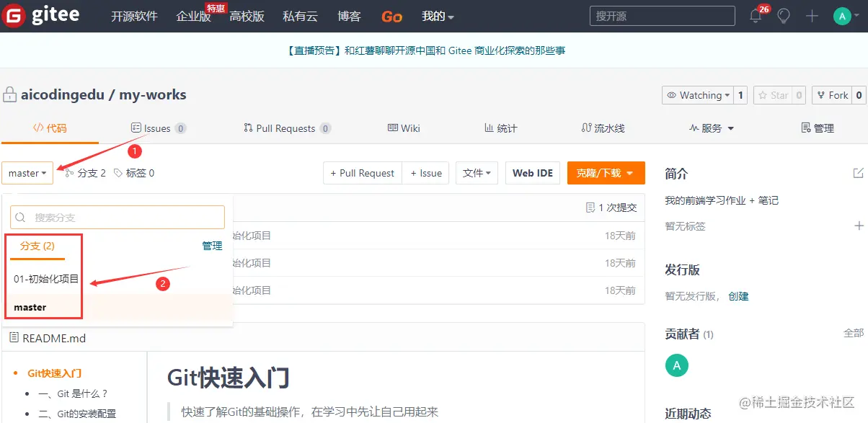The height and width of the screenshot is (423, 868).
Task: Click the 分支 (2) tab in dropdown
Action: (37, 246)
